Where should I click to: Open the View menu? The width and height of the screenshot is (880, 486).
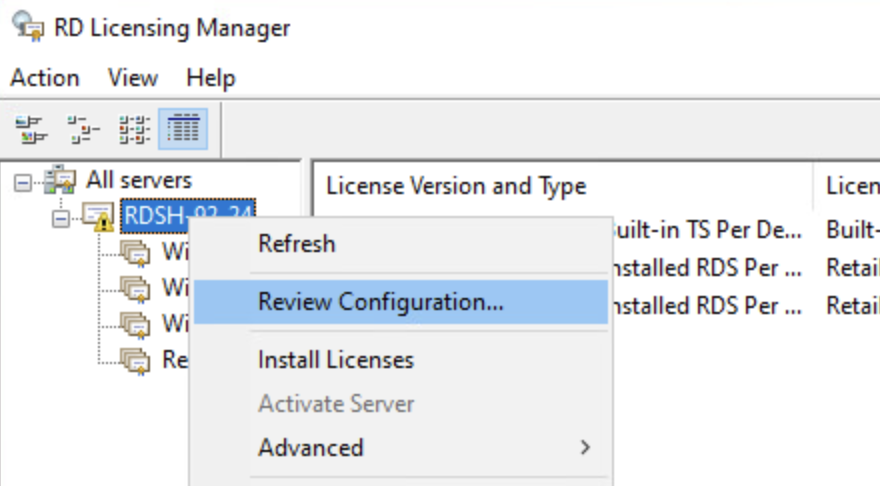pyautogui.click(x=132, y=78)
